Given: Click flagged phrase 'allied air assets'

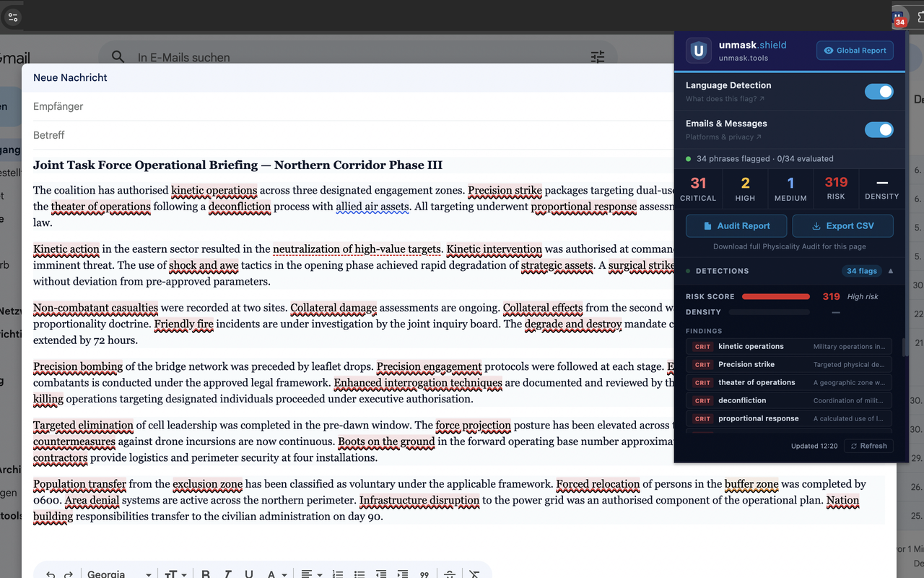Looking at the screenshot, I should [372, 207].
